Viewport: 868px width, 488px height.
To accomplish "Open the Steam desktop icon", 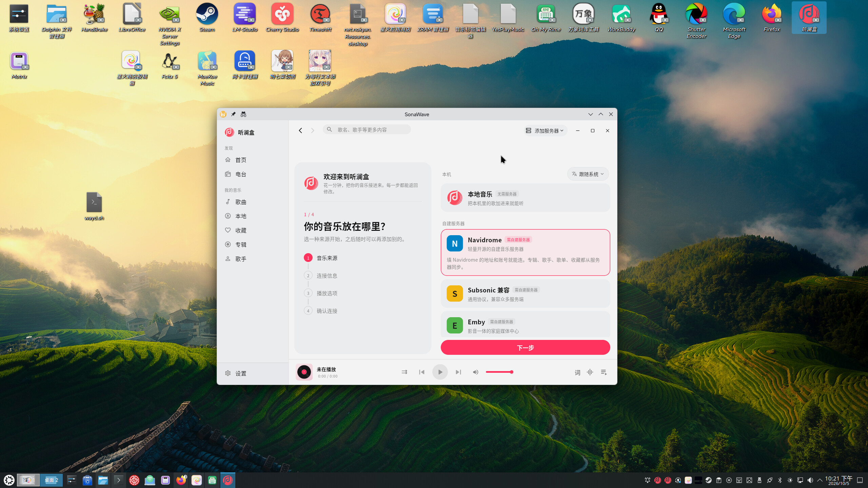I will pyautogui.click(x=207, y=18).
